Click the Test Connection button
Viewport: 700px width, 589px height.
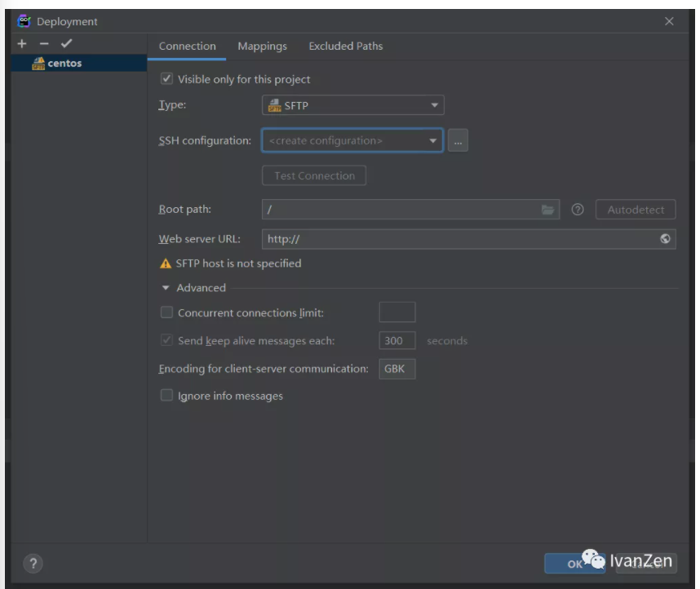(314, 175)
